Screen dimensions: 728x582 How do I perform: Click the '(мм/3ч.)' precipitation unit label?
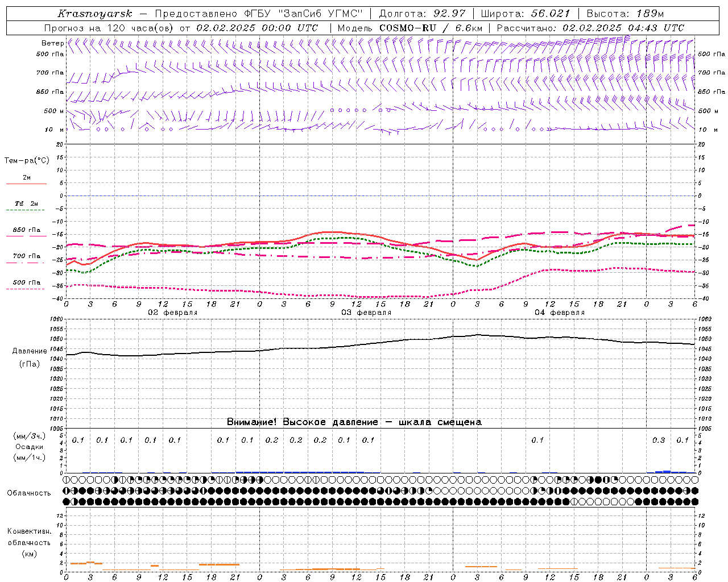point(30,436)
